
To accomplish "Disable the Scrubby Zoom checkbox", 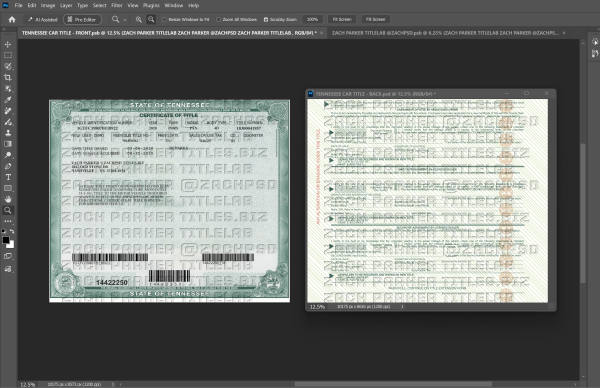I will [266, 20].
